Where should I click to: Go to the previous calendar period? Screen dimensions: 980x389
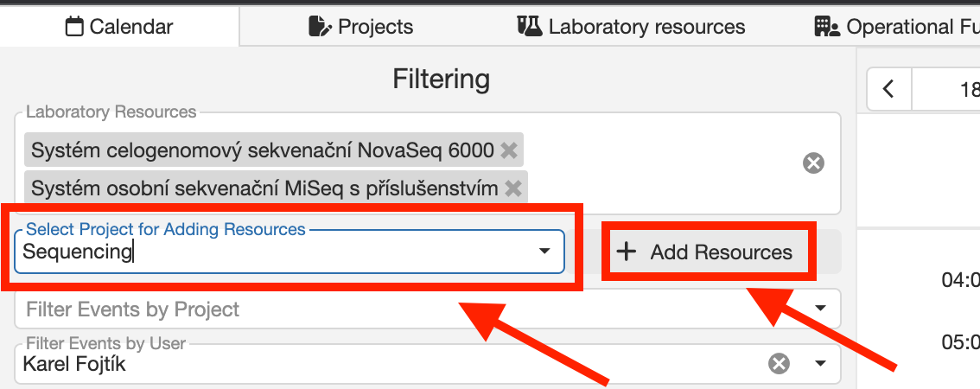[x=888, y=89]
